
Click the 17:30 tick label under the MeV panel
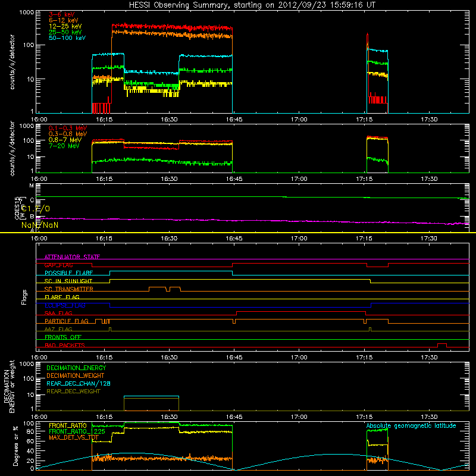pyautogui.click(x=429, y=179)
